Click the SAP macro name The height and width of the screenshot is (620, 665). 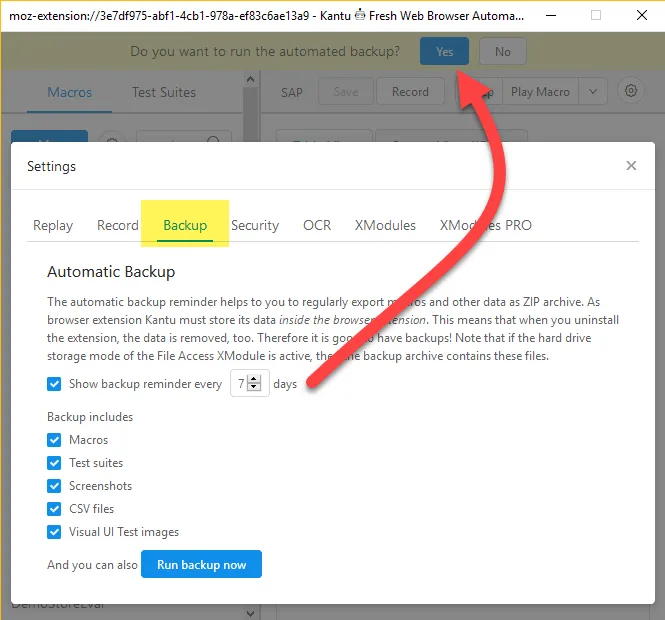point(292,92)
